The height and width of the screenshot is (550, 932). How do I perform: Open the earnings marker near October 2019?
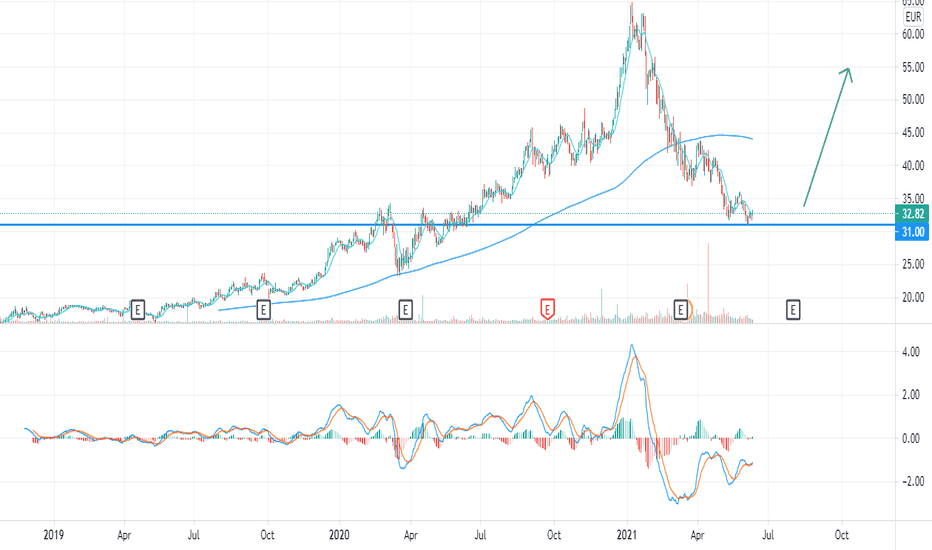click(263, 310)
